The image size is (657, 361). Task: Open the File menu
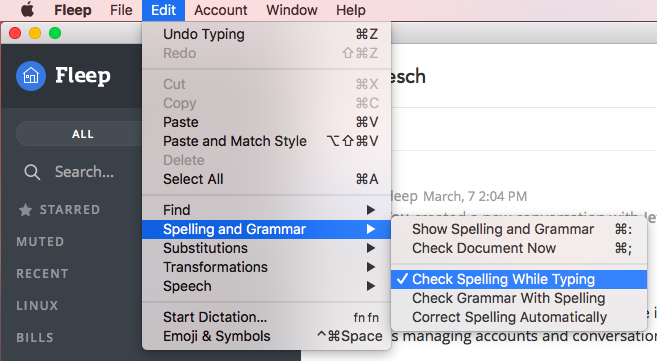pos(121,10)
